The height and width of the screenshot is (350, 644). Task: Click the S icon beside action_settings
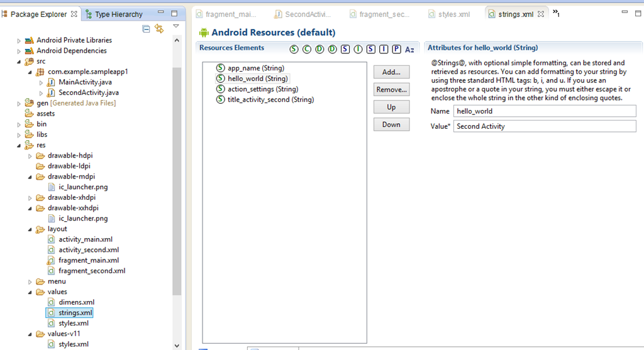[221, 89]
